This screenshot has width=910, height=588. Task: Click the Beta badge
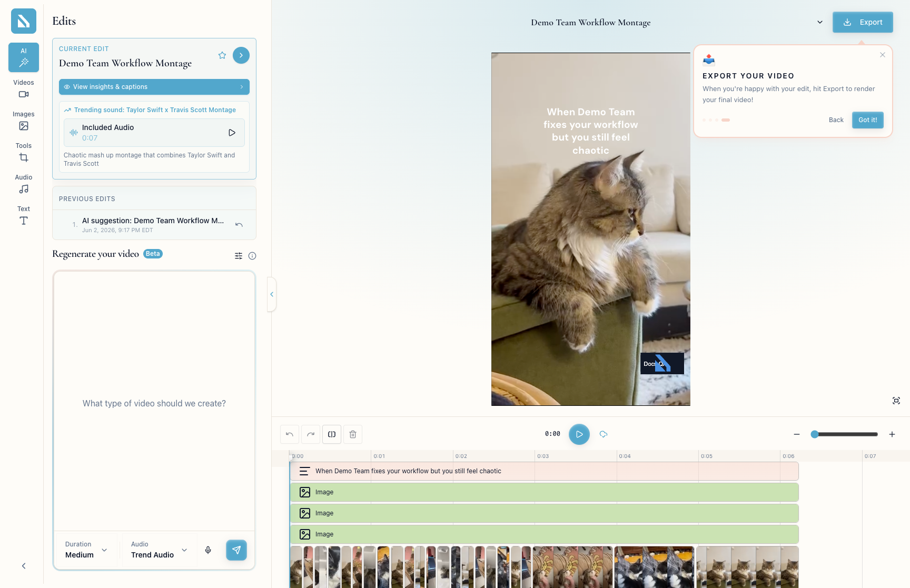coord(153,254)
